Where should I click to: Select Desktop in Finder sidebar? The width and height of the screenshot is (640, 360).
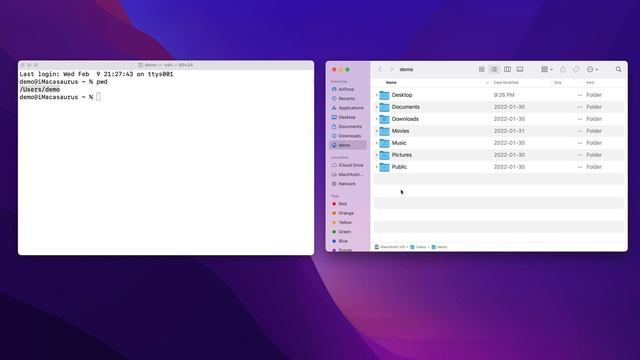click(x=348, y=117)
